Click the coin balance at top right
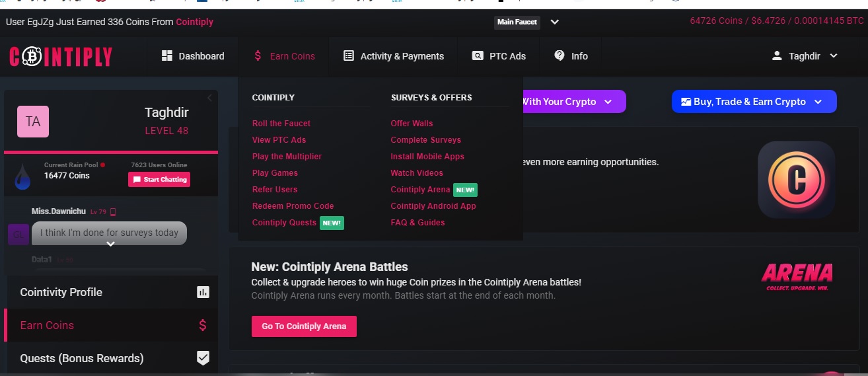 tap(777, 21)
